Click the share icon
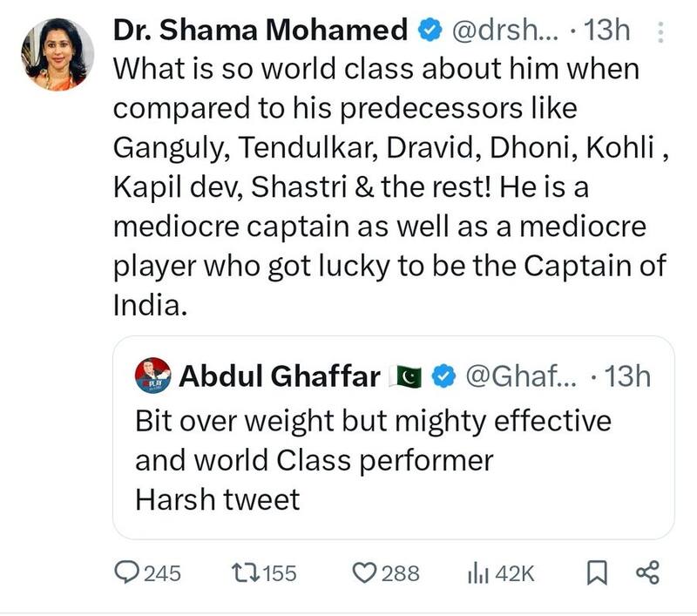 (647, 572)
